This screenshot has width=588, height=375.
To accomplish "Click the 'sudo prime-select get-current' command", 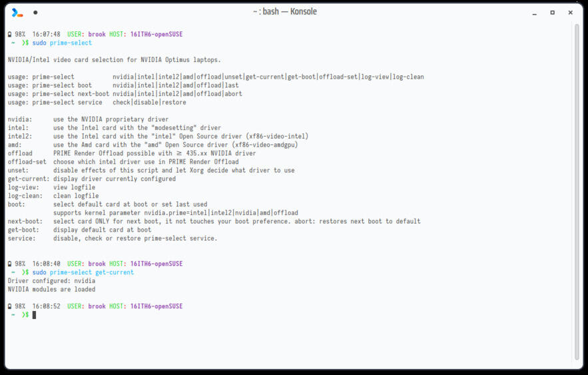I will click(83, 272).
